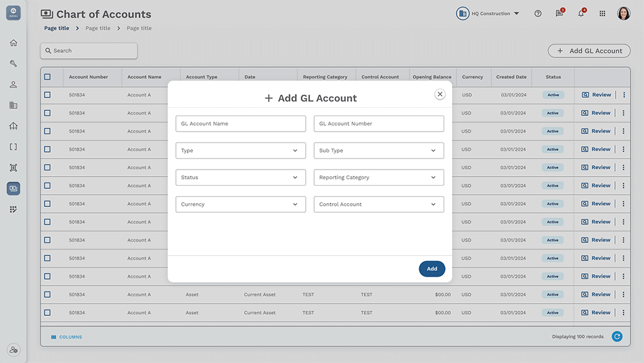Check the second data row's checkbox
The width and height of the screenshot is (644, 363).
click(x=48, y=113)
